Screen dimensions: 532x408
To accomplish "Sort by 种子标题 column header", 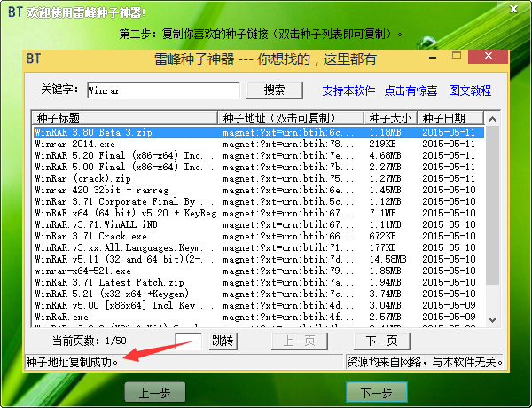I will coord(124,118).
